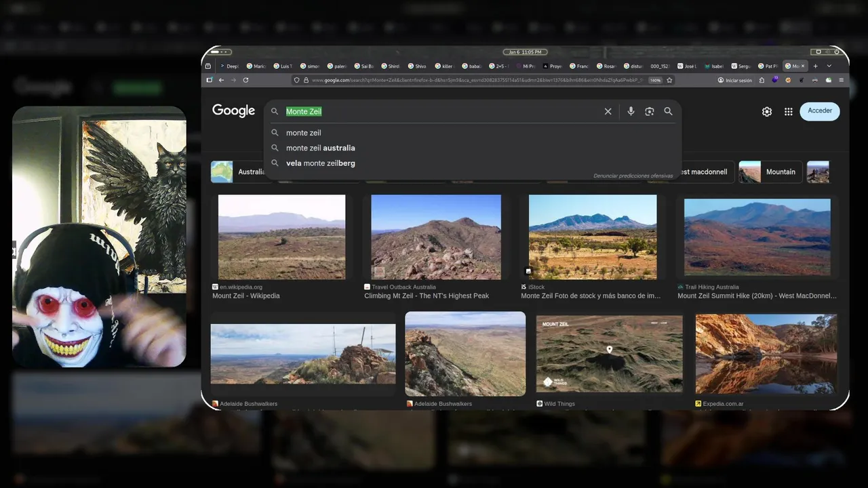Viewport: 868px width, 488px height.
Task: Open the Firefox View icon
Action: (x=208, y=66)
